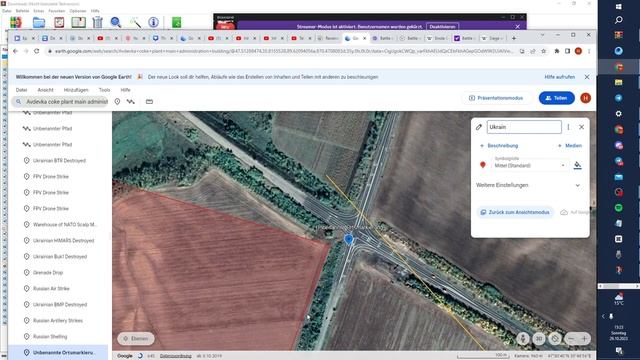Viewport: 640px width, 360px height.
Task: Open the Hilfe menu in Google Earth
Action: click(x=125, y=90)
